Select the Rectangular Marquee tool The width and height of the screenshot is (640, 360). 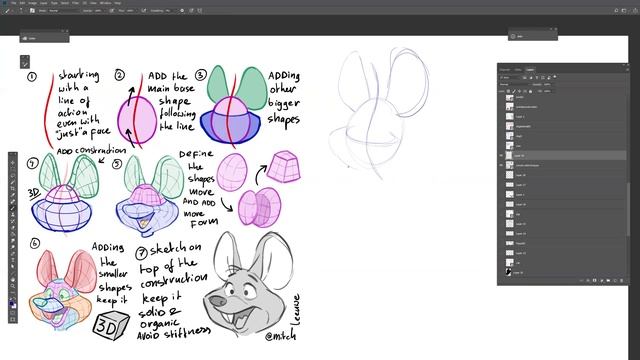(13, 169)
